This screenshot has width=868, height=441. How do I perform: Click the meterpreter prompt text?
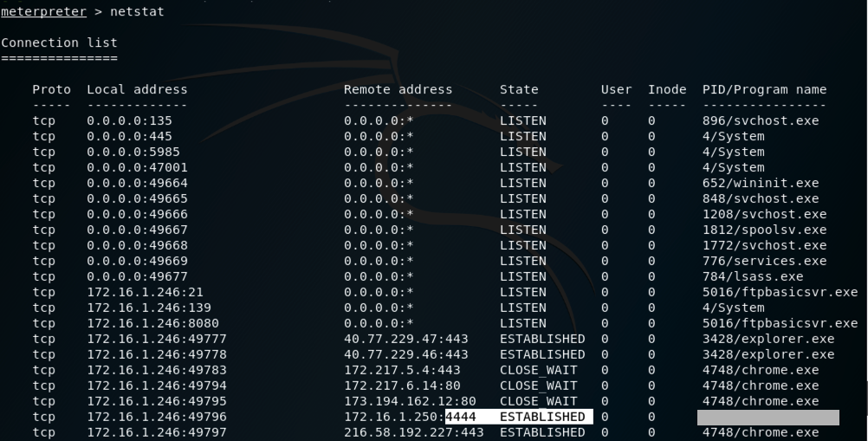tap(43, 11)
